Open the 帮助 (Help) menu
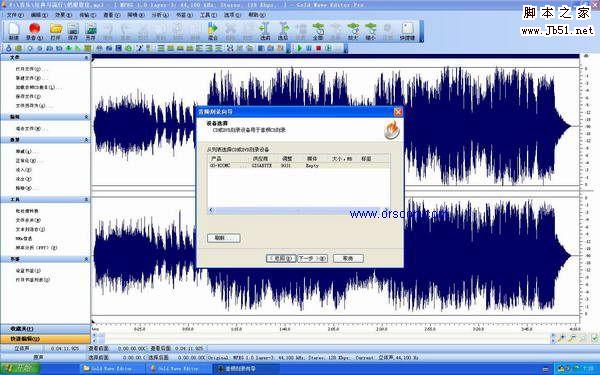600x375 pixels. point(256,15)
